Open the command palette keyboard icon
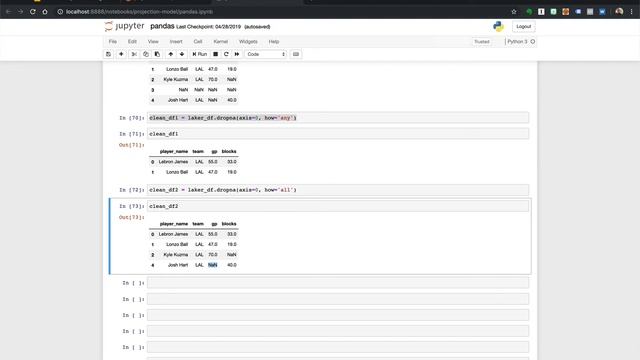 pos(296,54)
